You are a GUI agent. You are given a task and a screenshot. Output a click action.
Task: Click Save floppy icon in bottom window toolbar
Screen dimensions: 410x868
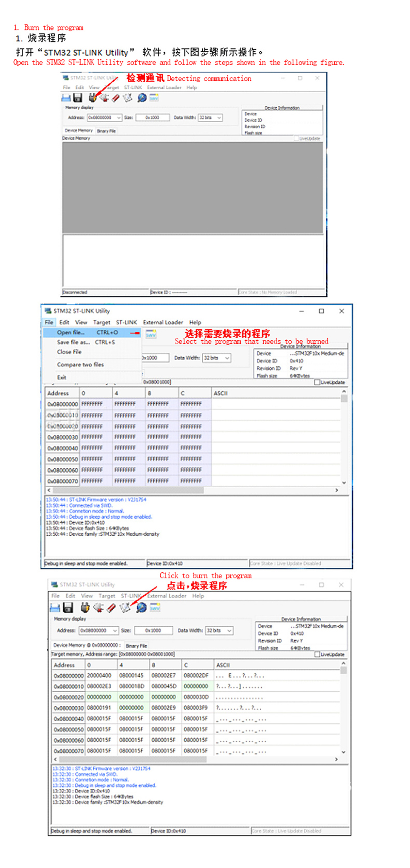coord(68,607)
